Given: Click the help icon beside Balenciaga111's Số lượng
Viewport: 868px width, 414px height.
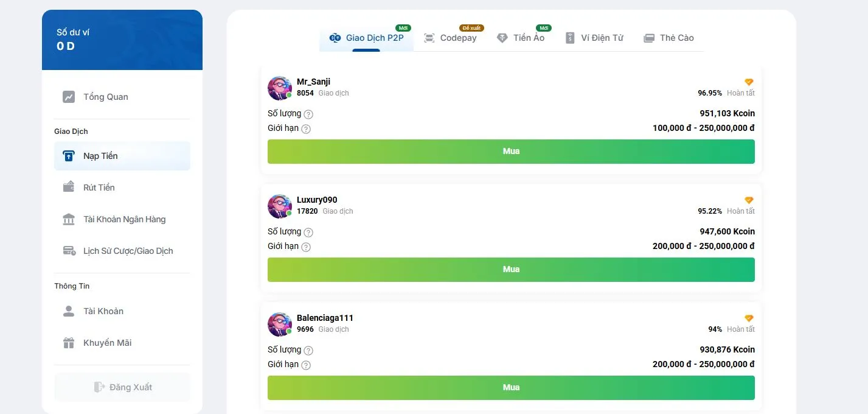Looking at the screenshot, I should pos(308,350).
